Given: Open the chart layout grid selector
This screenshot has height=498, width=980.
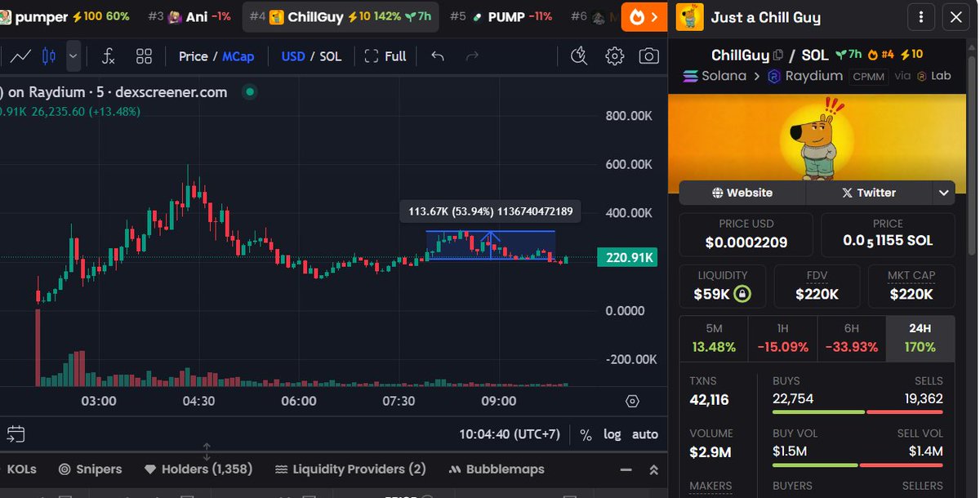Looking at the screenshot, I should (x=145, y=56).
